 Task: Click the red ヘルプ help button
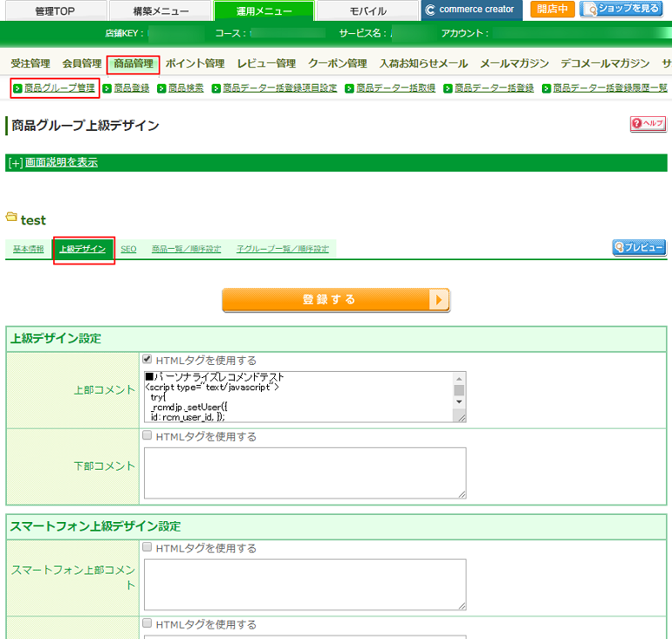pos(648,123)
